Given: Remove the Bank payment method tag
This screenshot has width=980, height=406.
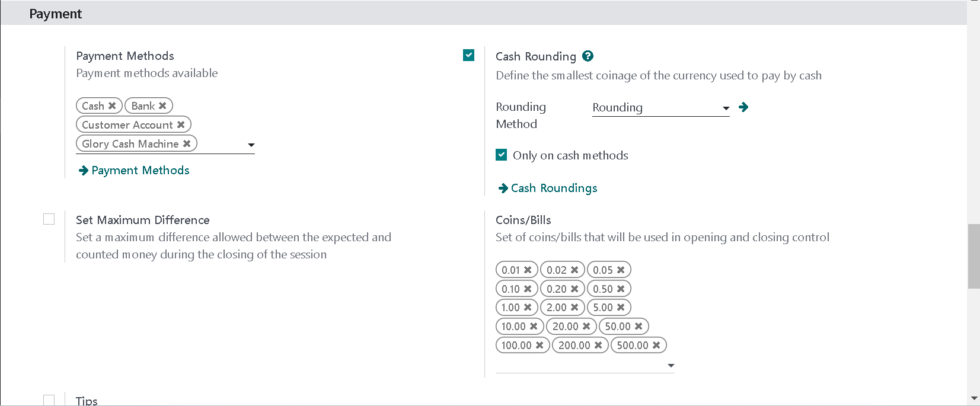Looking at the screenshot, I should point(162,106).
